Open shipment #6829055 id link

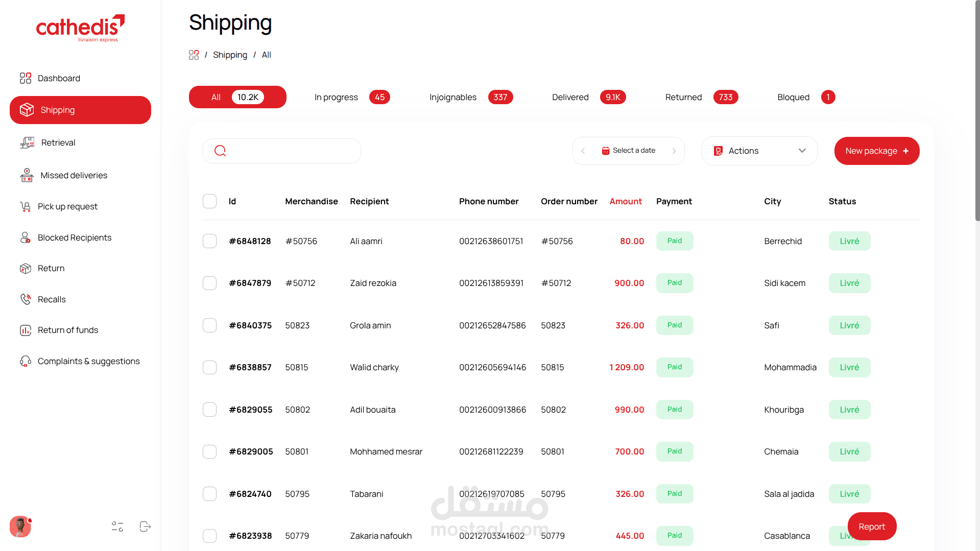(251, 410)
